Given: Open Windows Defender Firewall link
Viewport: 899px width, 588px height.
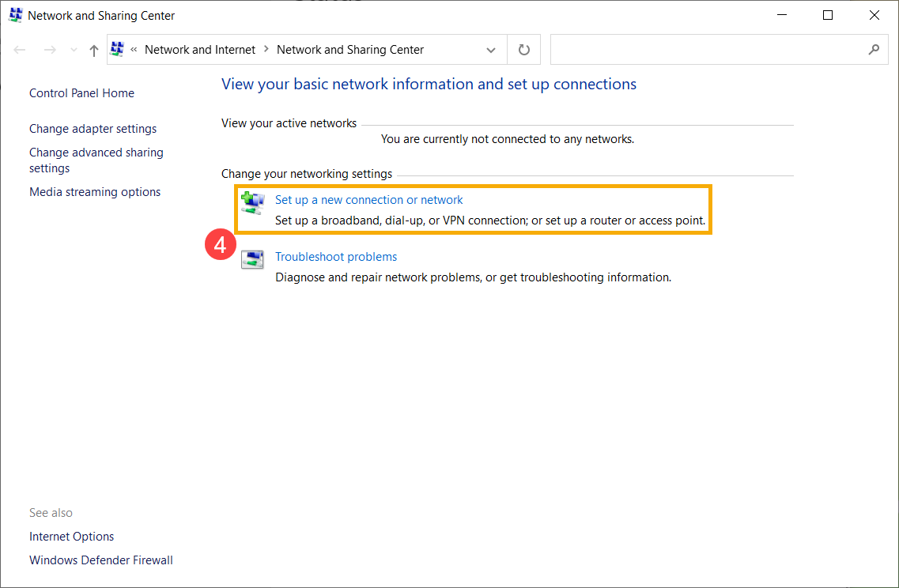Looking at the screenshot, I should (x=101, y=560).
